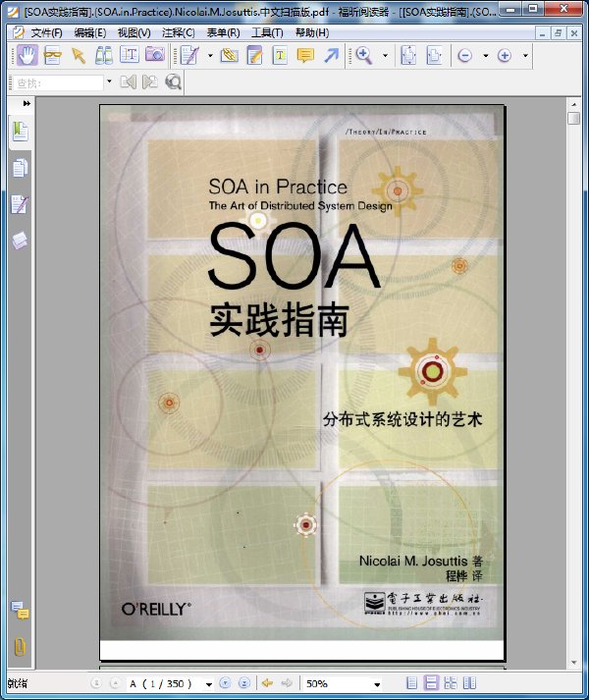Open the 编辑(E) menu

[x=90, y=32]
